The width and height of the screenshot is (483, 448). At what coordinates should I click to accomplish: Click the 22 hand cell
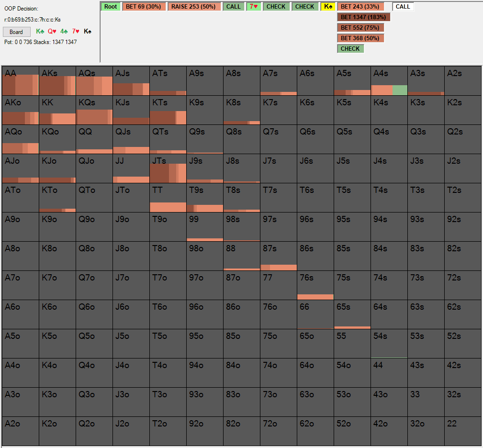pyautogui.click(x=462, y=432)
